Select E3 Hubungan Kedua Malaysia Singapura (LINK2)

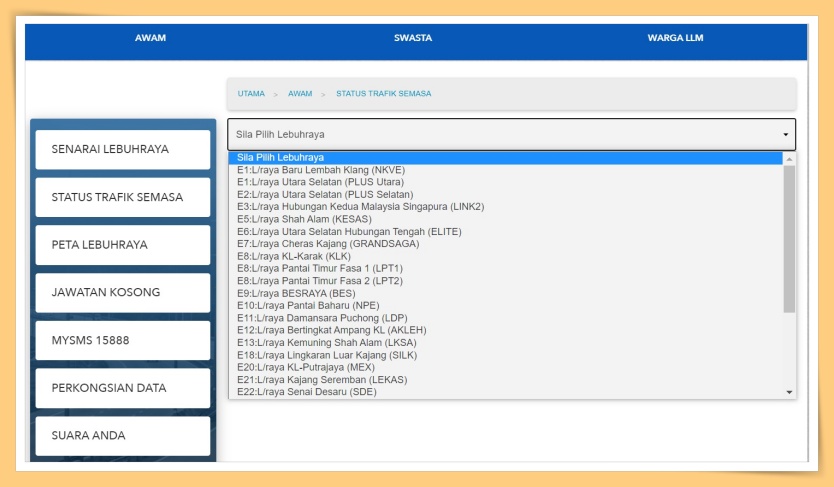click(x=505, y=207)
